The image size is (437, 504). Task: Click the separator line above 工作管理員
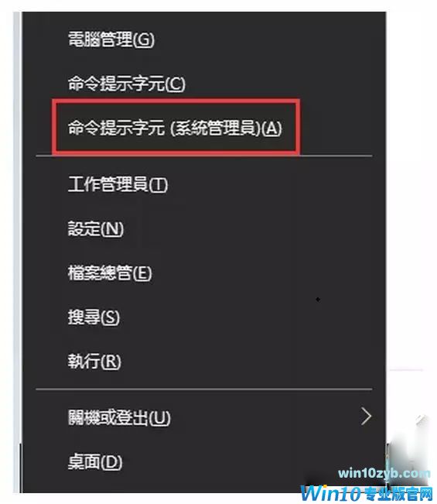tap(204, 156)
